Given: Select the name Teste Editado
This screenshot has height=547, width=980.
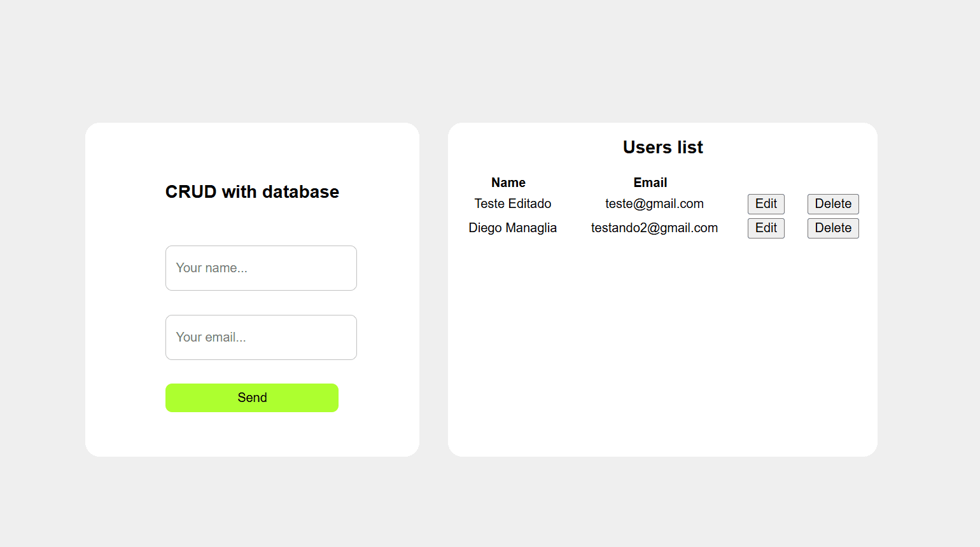Looking at the screenshot, I should [512, 204].
